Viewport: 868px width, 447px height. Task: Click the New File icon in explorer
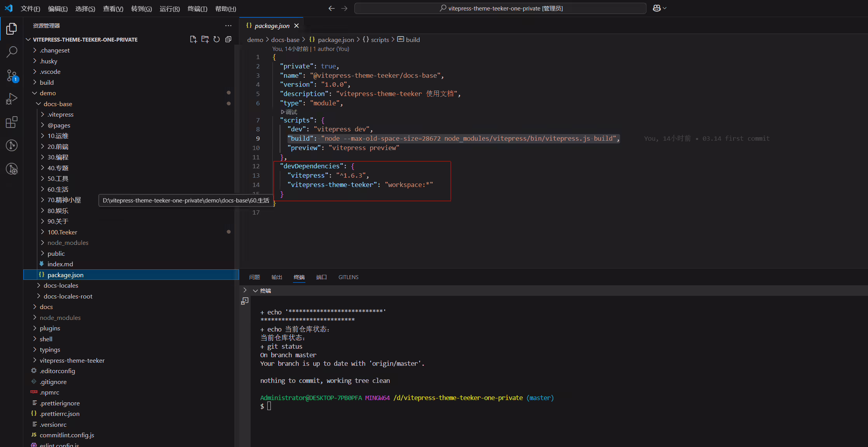click(193, 39)
